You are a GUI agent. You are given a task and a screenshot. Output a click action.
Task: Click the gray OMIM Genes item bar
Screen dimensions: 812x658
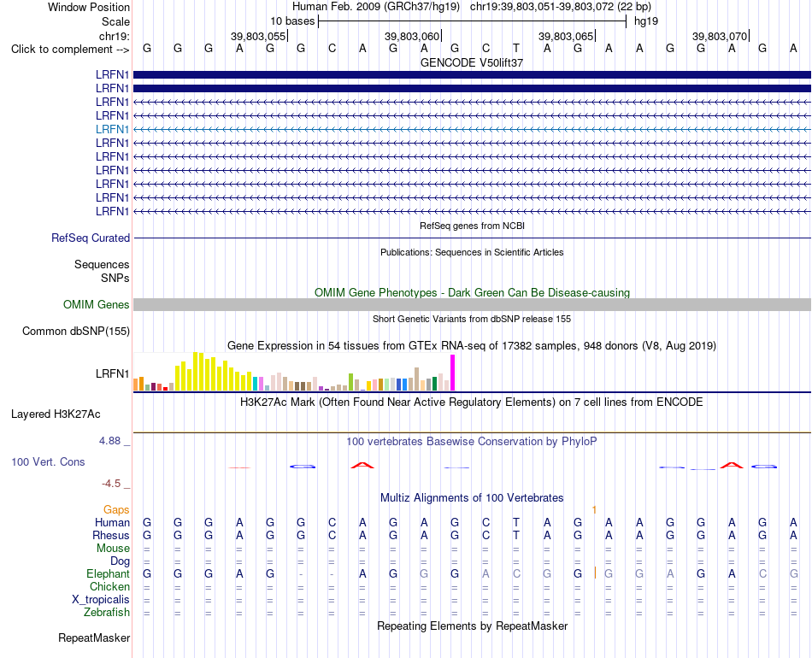472,304
